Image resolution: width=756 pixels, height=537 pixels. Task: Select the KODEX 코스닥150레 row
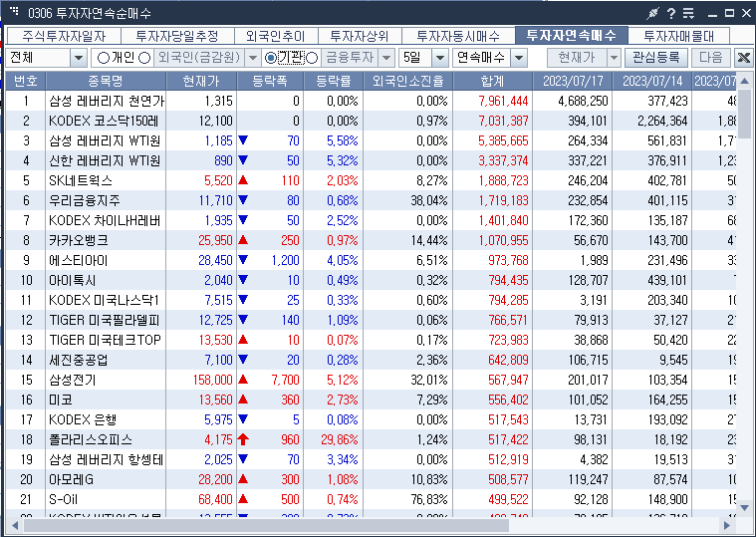[x=371, y=121]
